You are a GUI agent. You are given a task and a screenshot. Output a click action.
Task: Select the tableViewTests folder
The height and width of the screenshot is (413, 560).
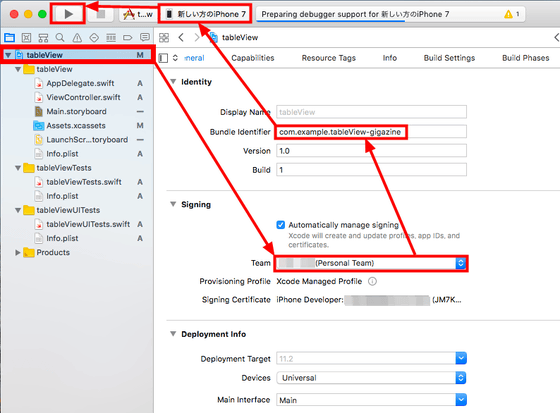[x=58, y=168]
